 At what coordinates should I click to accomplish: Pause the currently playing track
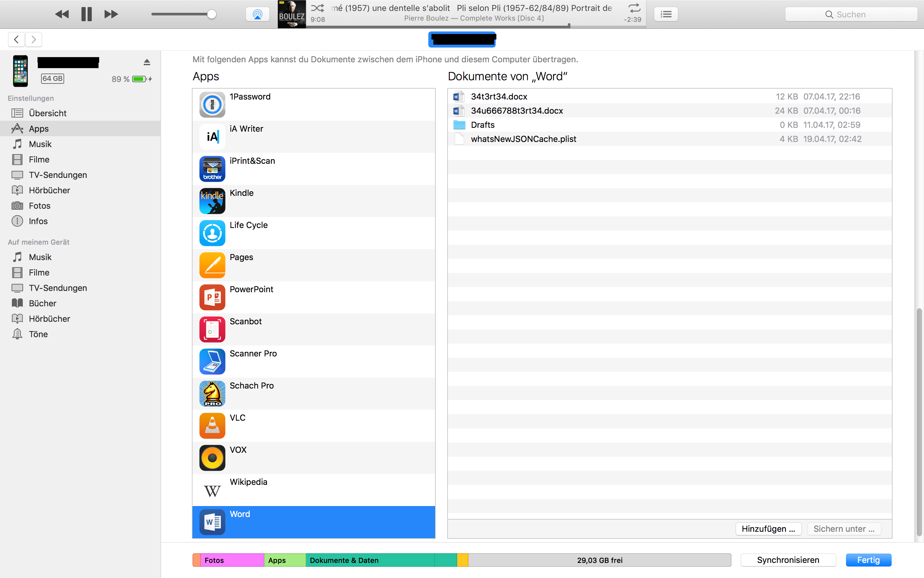click(87, 14)
